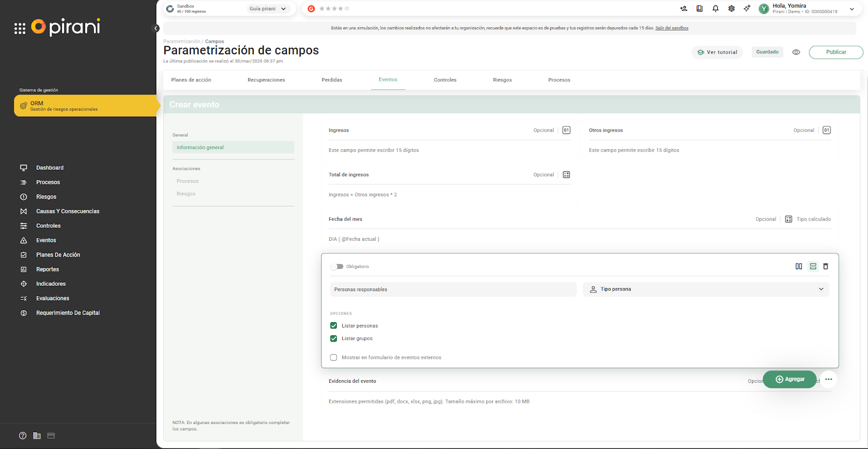Viewport: 868px width, 449px height.
Task: Edit the Personas responsables name field
Action: (x=453, y=289)
